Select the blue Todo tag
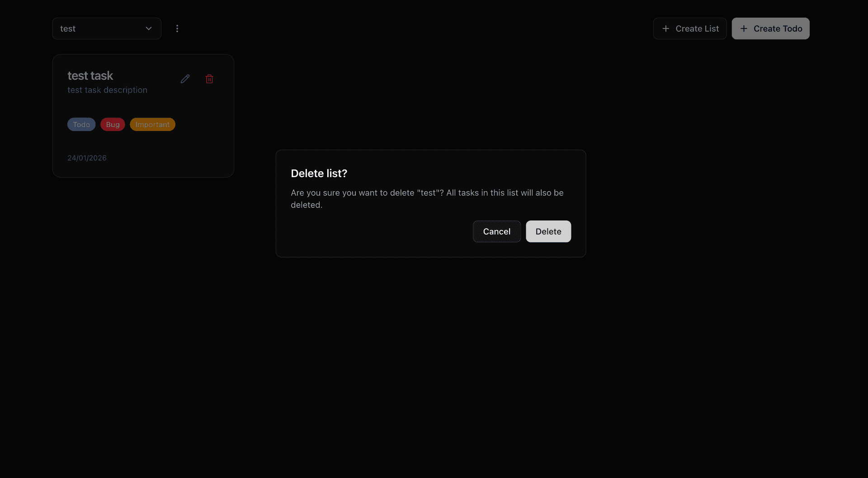 tap(81, 124)
